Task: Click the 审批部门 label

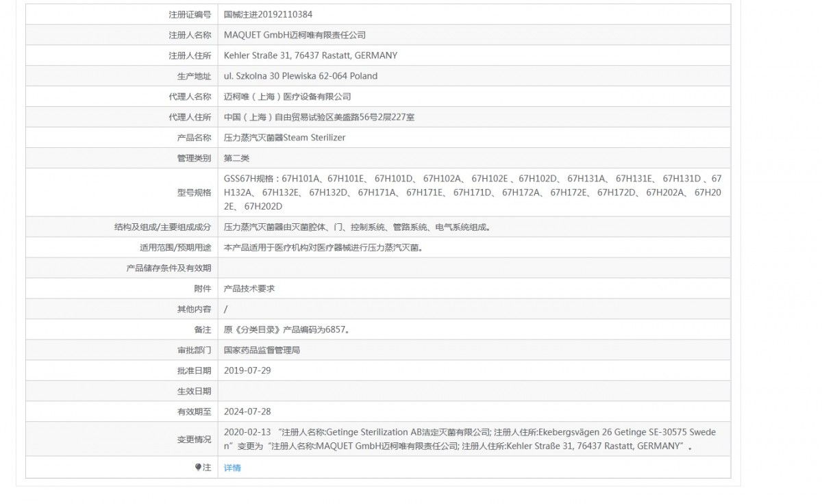Action: click(x=194, y=350)
